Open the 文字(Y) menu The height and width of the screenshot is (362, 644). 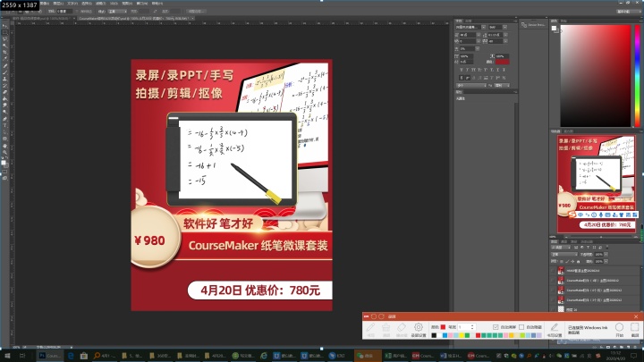tap(72, 4)
